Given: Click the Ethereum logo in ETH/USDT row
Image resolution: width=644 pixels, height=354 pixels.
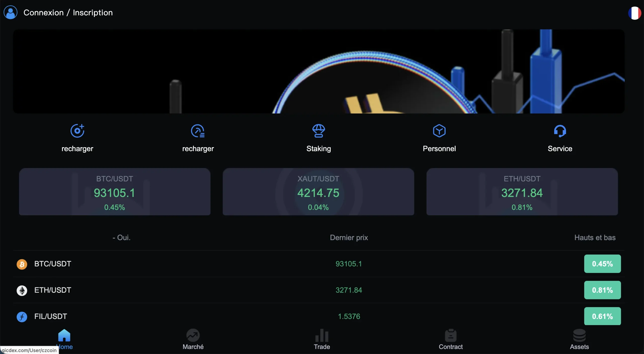Looking at the screenshot, I should 22,290.
